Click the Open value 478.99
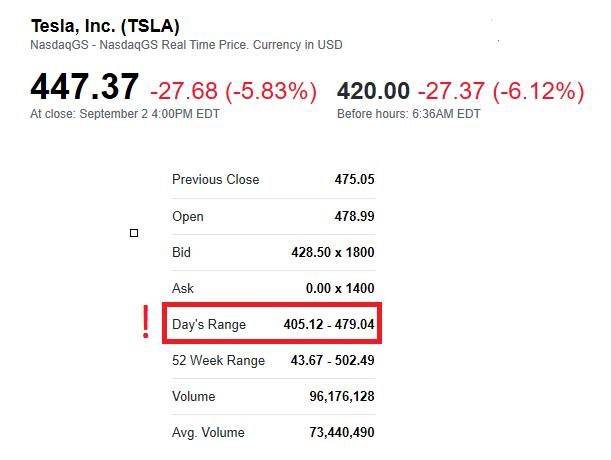 354,217
